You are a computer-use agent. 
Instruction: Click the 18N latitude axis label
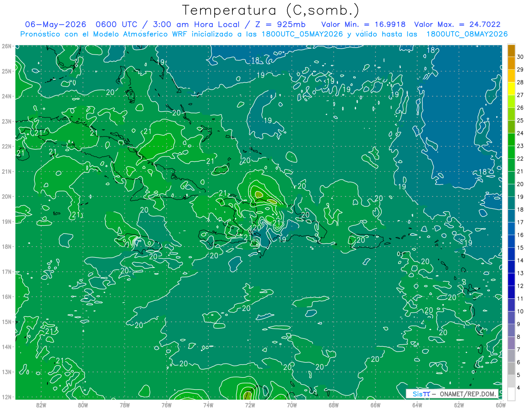pos(6,247)
